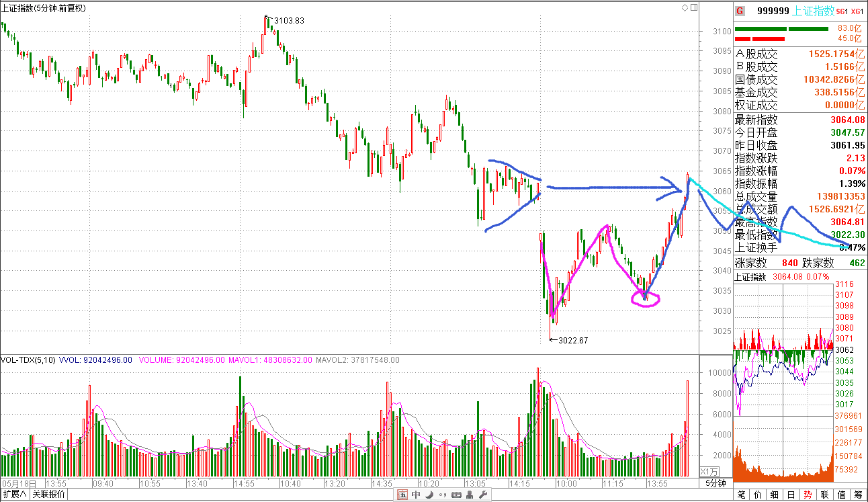
Task: Click the split-panel layout icon above the price axis
Action: pos(693,8)
